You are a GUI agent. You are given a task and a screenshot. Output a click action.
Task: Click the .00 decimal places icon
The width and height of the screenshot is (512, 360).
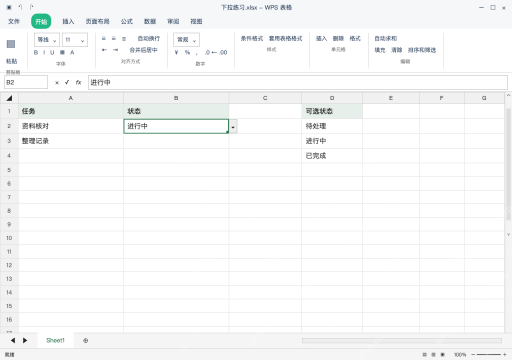[223, 52]
